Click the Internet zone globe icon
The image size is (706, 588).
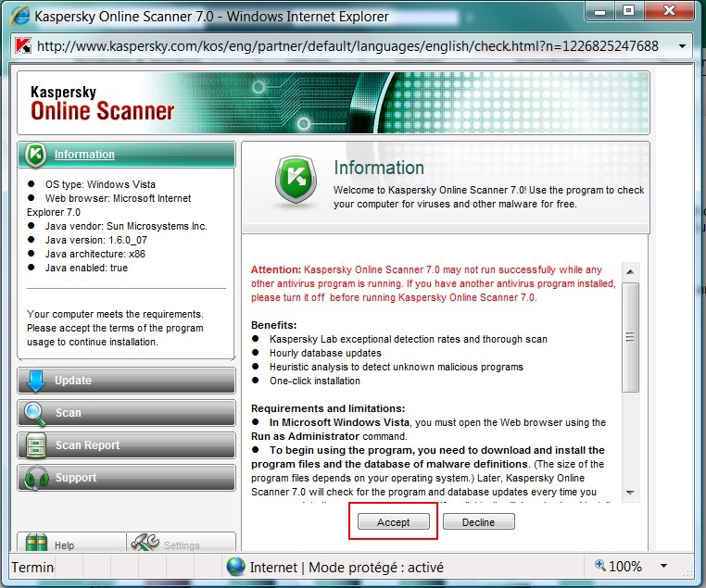pos(235,567)
